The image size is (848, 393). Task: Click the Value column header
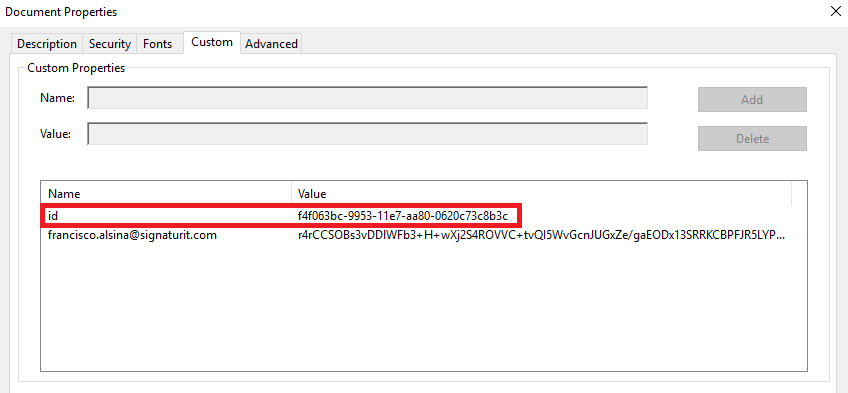[x=542, y=194]
